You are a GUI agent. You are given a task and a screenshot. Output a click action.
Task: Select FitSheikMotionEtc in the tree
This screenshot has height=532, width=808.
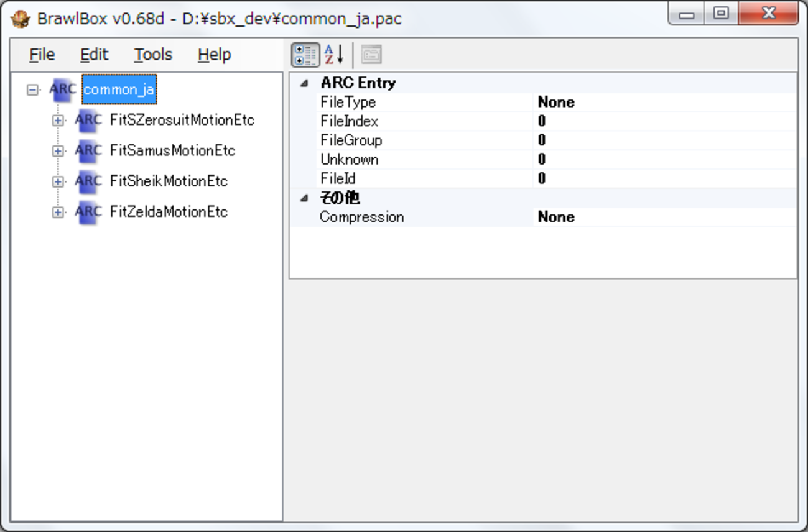(169, 181)
